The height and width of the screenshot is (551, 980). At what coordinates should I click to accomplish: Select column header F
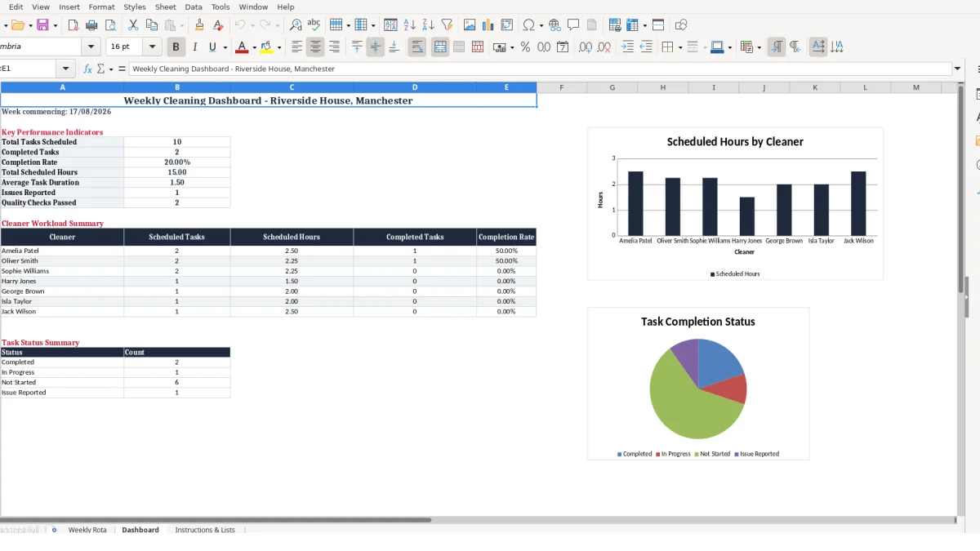[x=561, y=87]
